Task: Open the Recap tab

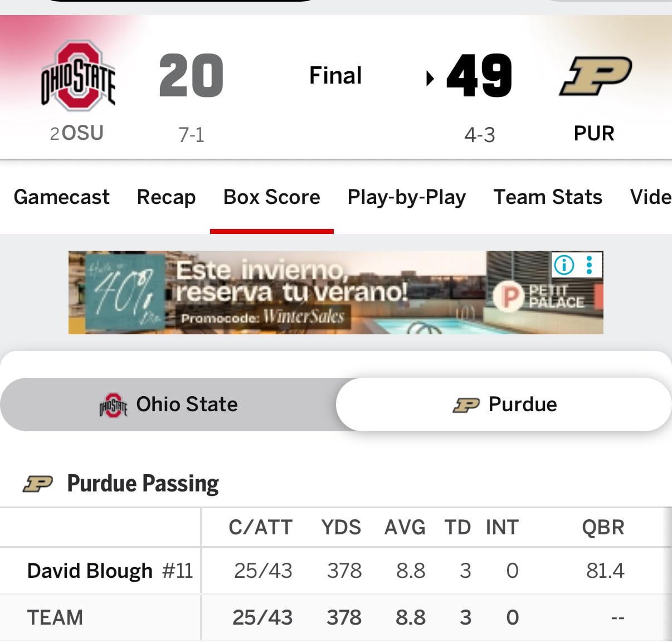Action: (166, 197)
